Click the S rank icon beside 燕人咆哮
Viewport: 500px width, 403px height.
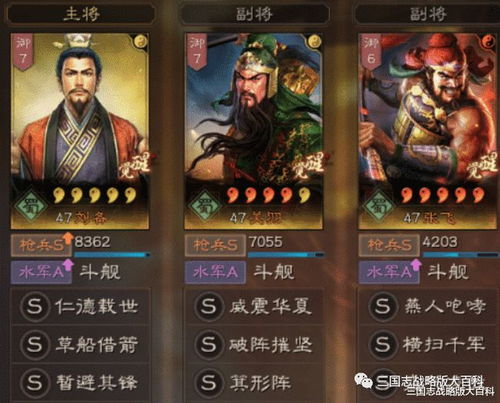click(382, 306)
